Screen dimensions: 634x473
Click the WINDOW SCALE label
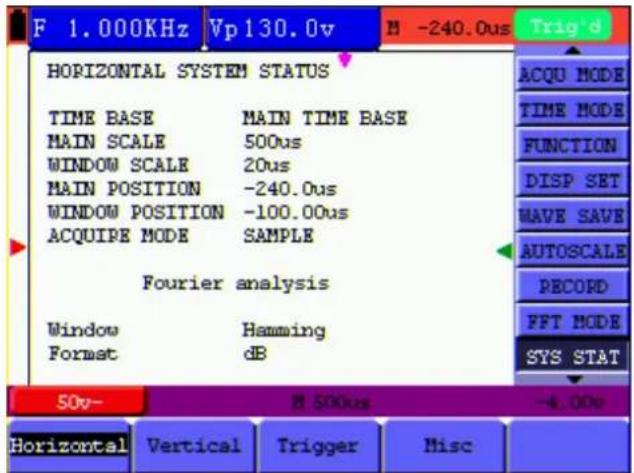tap(118, 165)
